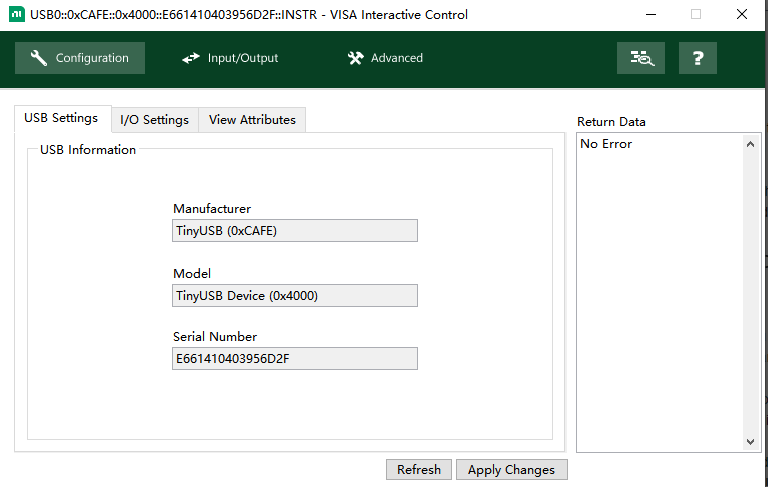This screenshot has height=487, width=768.
Task: Click the Refresh button
Action: tap(419, 469)
